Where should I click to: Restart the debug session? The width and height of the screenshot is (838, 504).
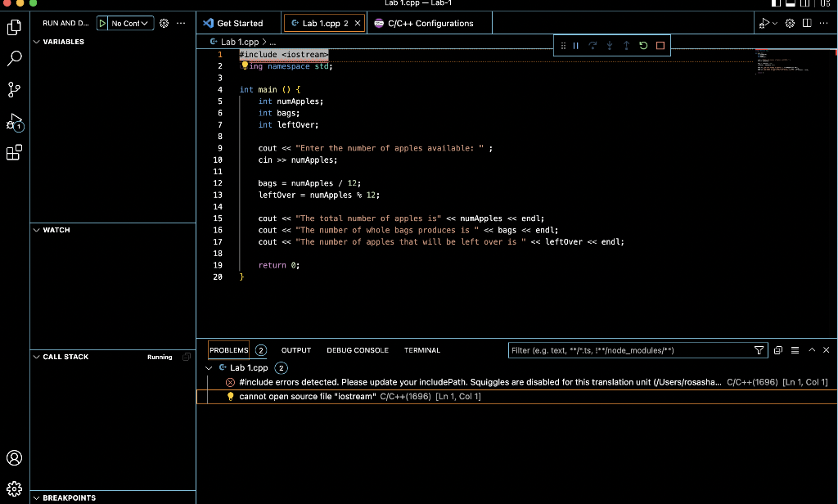pos(643,46)
